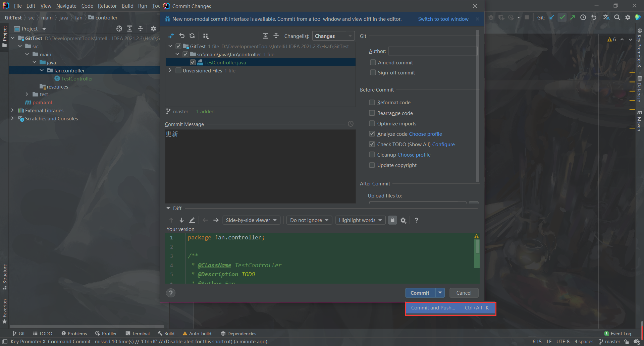
Task: Toggle the GitTest root checkbox in the changes tree
Action: (x=178, y=46)
